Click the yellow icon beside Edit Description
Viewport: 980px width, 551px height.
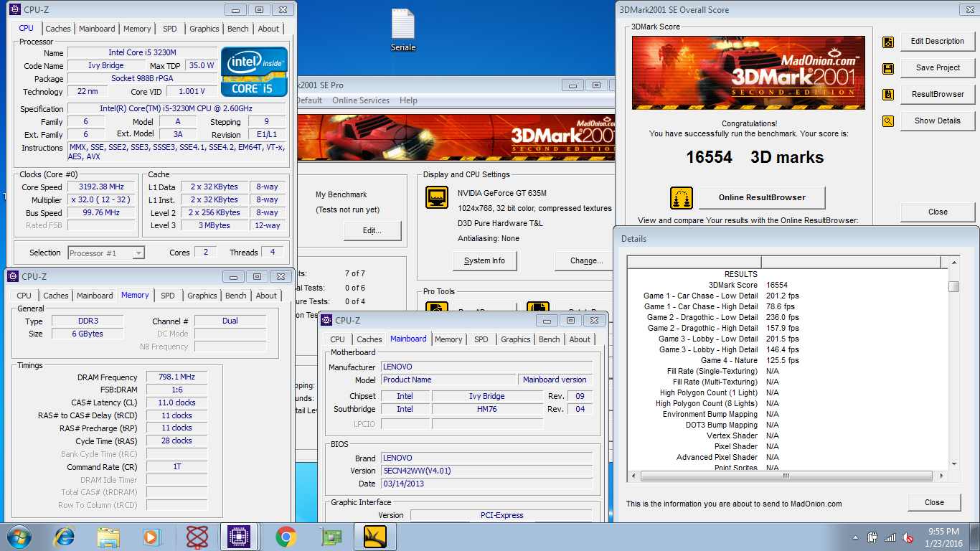[x=888, y=42]
